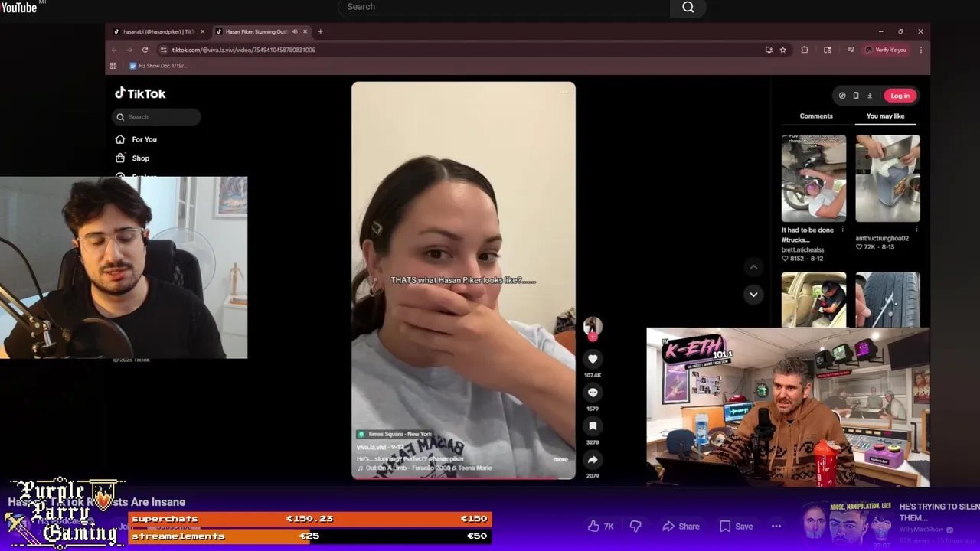Screen dimensions: 980x551
Task: Open options for It had to be done video
Action: click(x=842, y=230)
